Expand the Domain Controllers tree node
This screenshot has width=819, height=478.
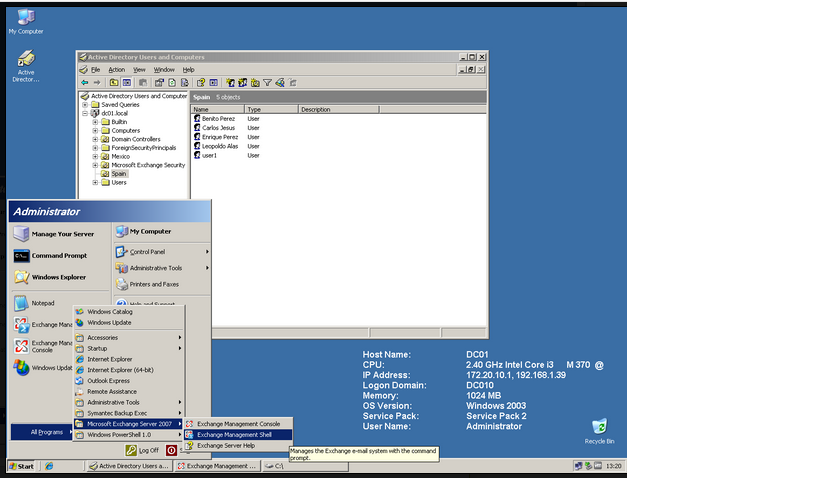click(x=95, y=139)
